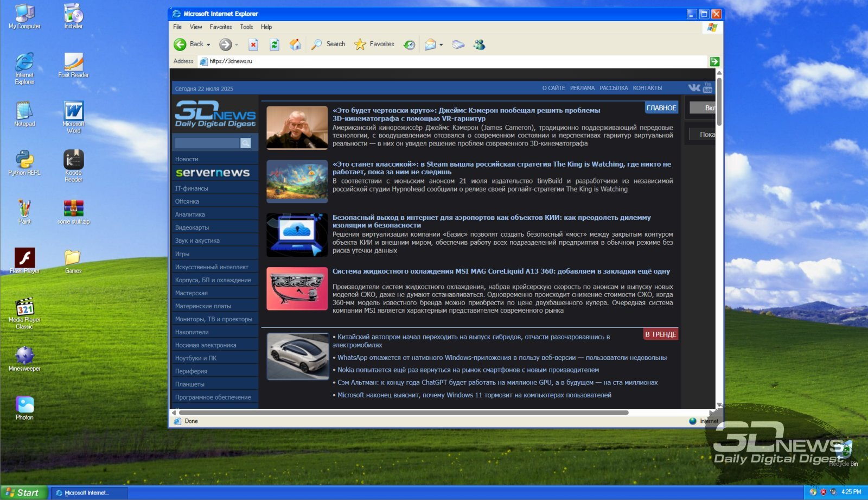Click the horizontal scrollbar of the page

click(403, 413)
